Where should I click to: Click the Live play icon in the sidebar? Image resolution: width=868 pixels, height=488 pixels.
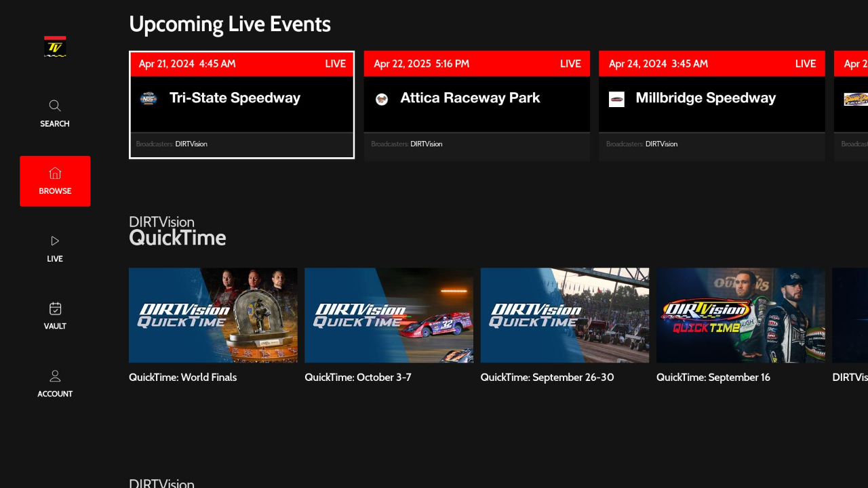(x=54, y=241)
